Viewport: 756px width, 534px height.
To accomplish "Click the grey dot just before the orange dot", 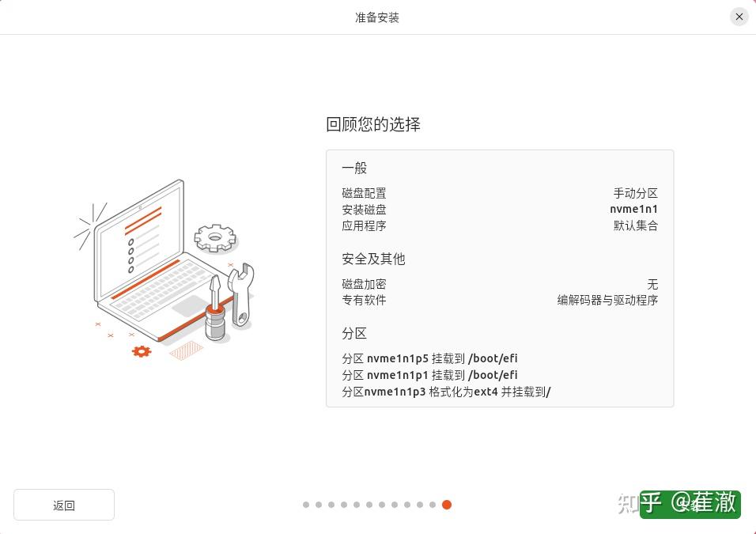I will click(433, 505).
